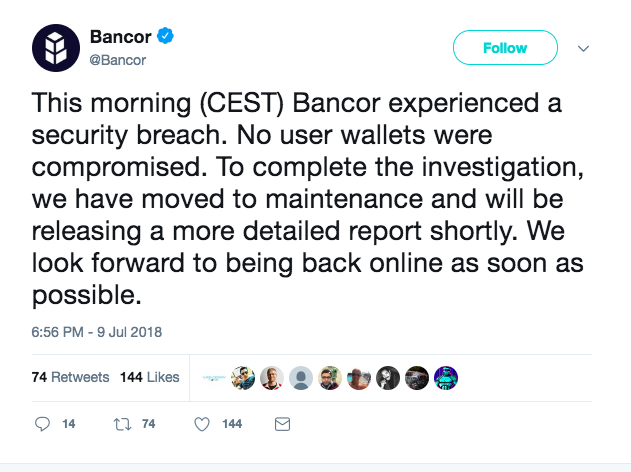Open the tweet options chevron menu
The width and height of the screenshot is (631, 472).
point(583,49)
